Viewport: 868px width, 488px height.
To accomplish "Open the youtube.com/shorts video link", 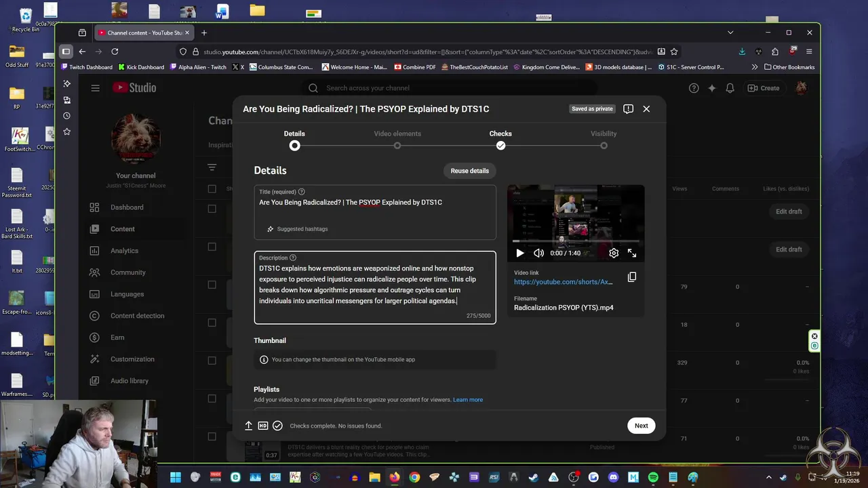I will (x=563, y=282).
